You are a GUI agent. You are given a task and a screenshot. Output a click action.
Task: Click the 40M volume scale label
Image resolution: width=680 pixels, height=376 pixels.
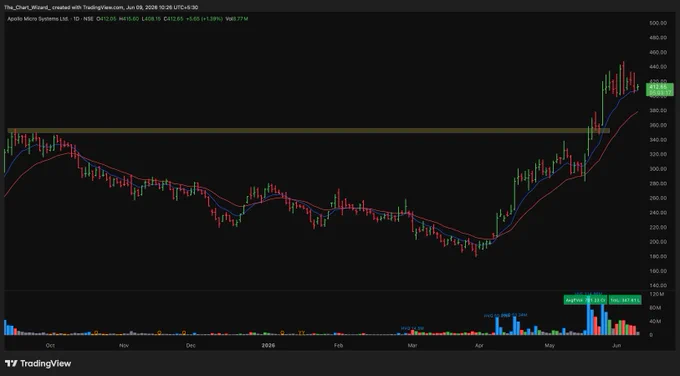pos(656,321)
